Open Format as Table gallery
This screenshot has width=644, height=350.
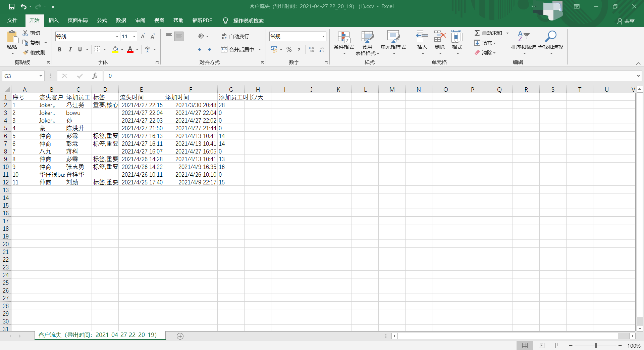tap(367, 43)
